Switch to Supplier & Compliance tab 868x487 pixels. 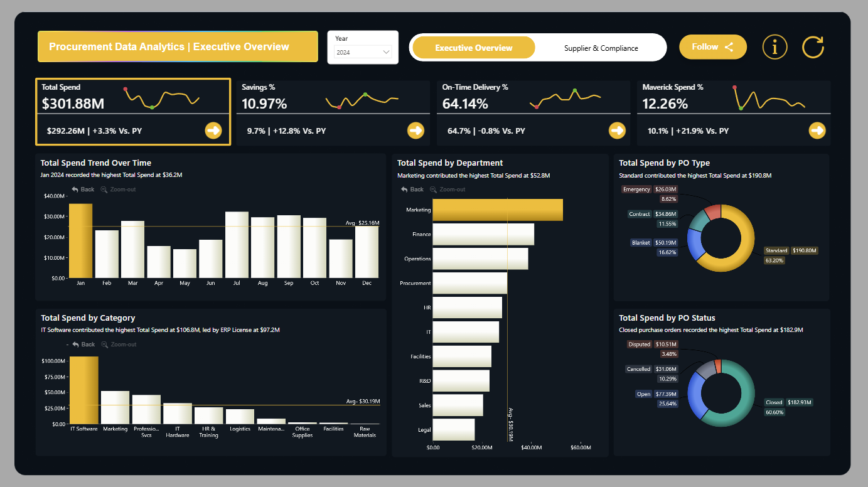pos(601,48)
